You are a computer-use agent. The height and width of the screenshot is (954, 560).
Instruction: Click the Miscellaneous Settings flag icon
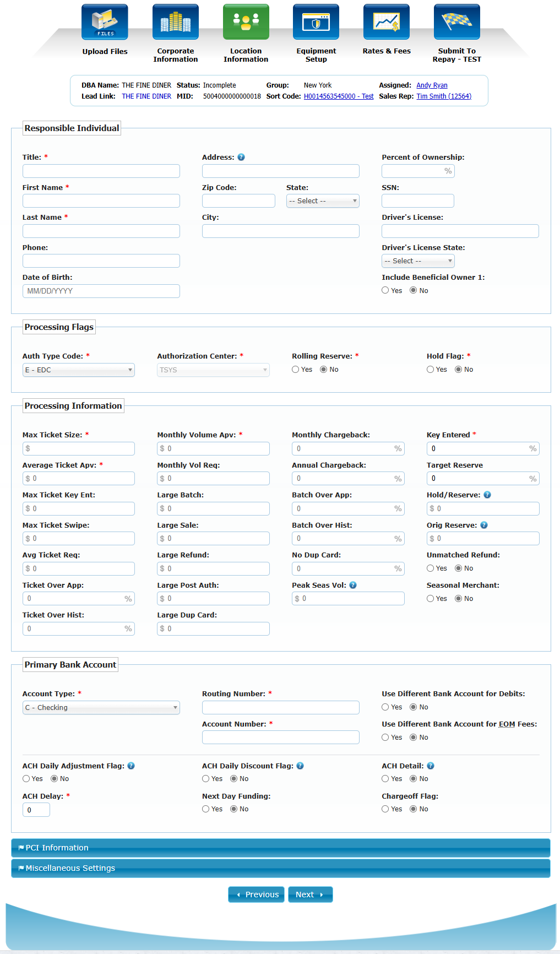click(21, 868)
